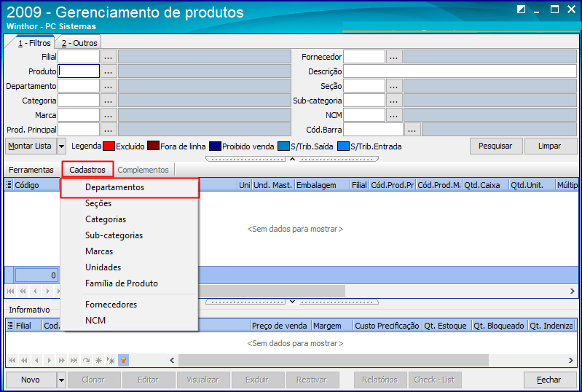Viewport: 582px width, 392px height.
Task: Click the Montar Lista button
Action: pyautogui.click(x=31, y=146)
